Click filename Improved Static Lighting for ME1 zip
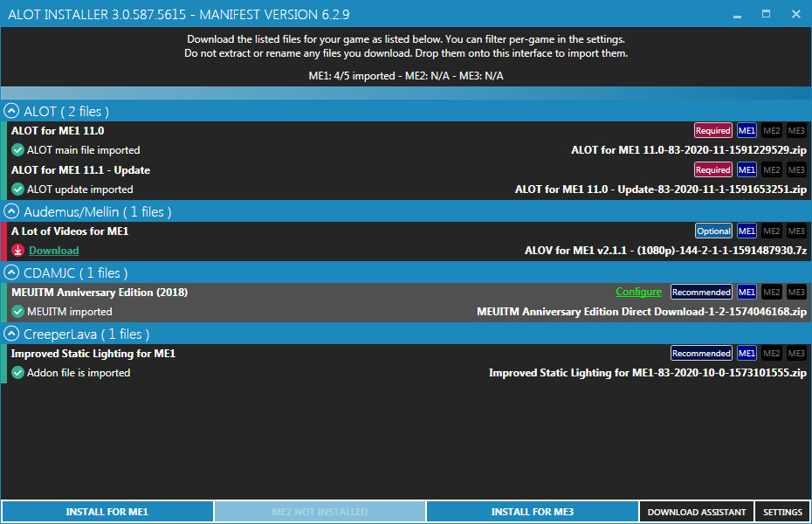This screenshot has height=524, width=812. (648, 373)
